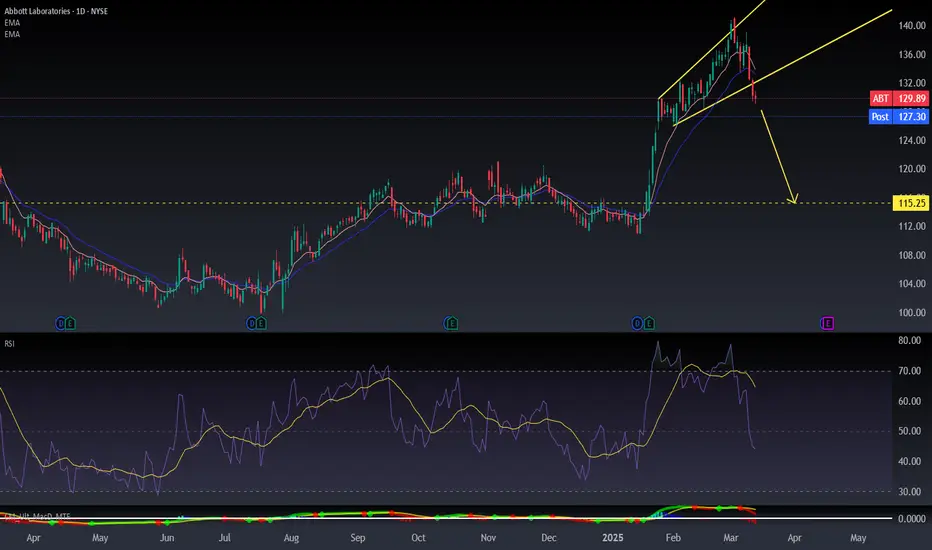This screenshot has width=932, height=550.
Task: Click the 136.00 price axis label
Action: tap(912, 55)
